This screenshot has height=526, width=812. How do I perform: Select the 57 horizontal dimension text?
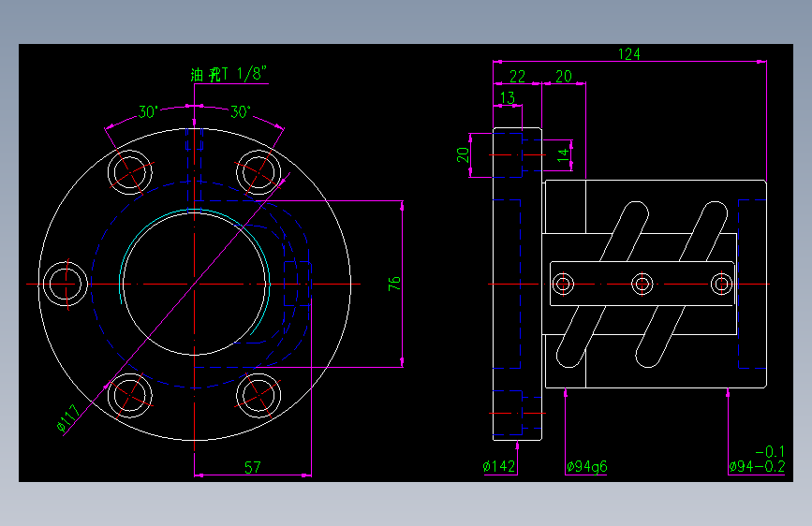coord(252,467)
